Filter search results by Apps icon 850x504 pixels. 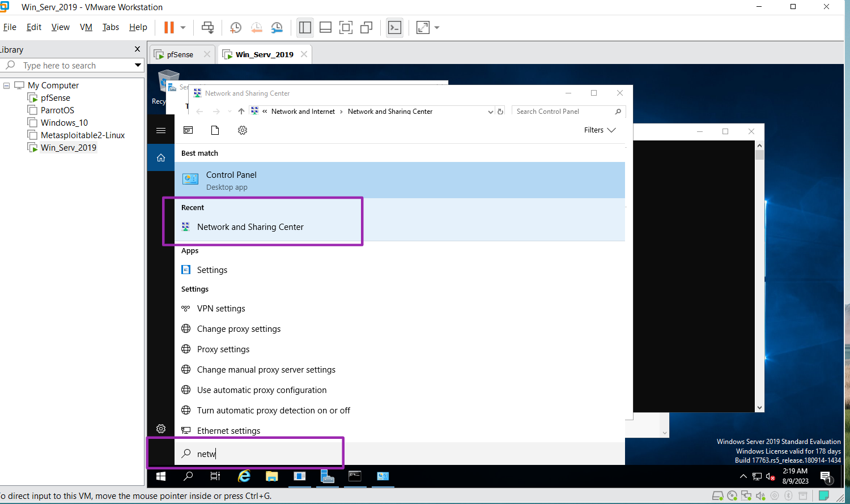(x=188, y=130)
